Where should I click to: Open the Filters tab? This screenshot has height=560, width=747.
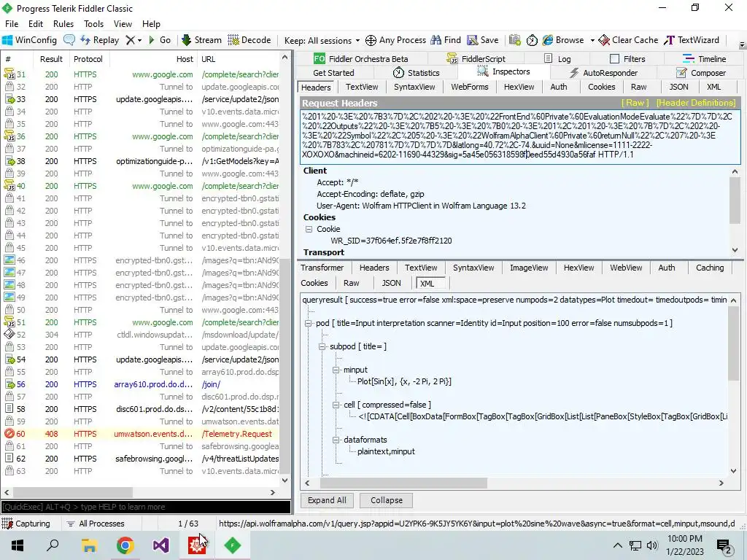click(627, 58)
